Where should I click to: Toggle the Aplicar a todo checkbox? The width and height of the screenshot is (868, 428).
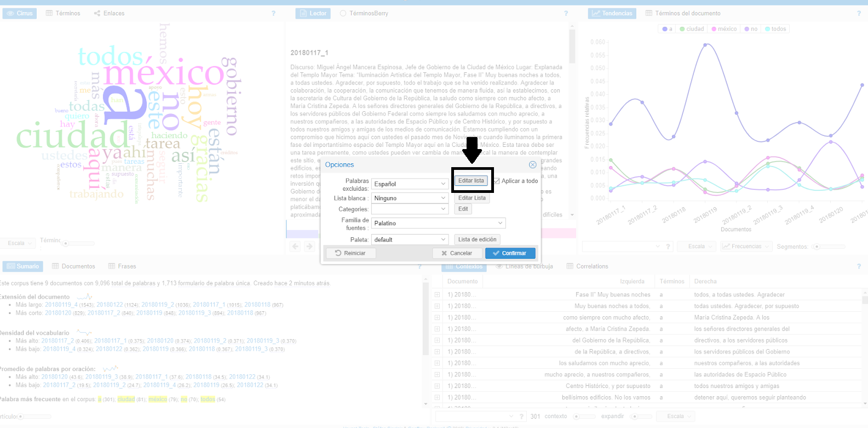pyautogui.click(x=497, y=181)
